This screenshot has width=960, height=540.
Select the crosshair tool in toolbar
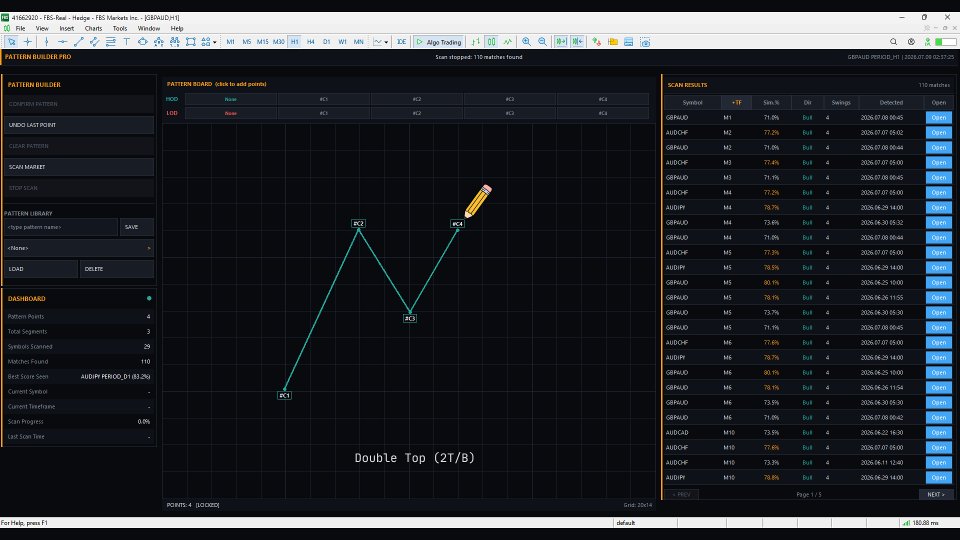(x=28, y=42)
